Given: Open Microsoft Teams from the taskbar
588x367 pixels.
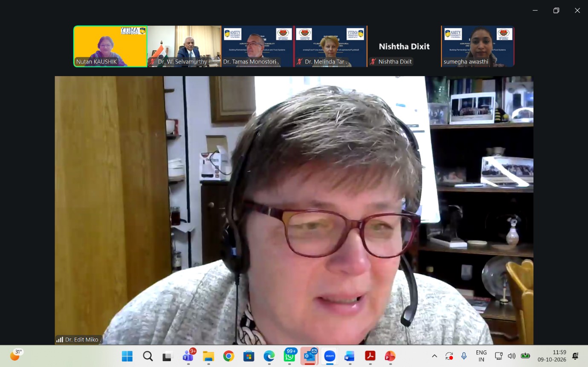Looking at the screenshot, I should [x=188, y=356].
